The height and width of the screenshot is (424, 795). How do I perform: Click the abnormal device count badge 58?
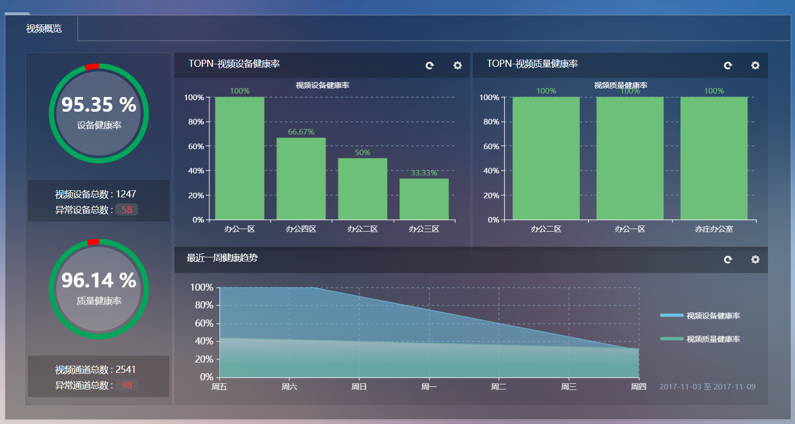coord(127,210)
